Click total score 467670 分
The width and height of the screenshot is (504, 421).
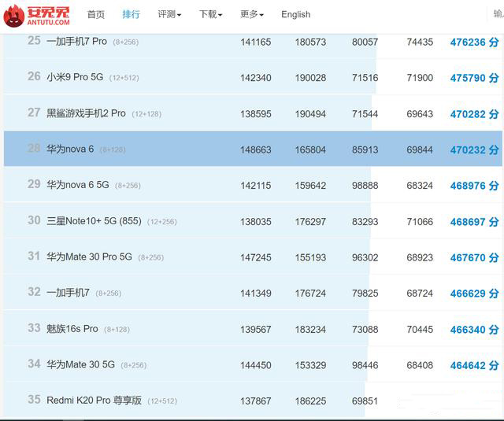pyautogui.click(x=474, y=257)
